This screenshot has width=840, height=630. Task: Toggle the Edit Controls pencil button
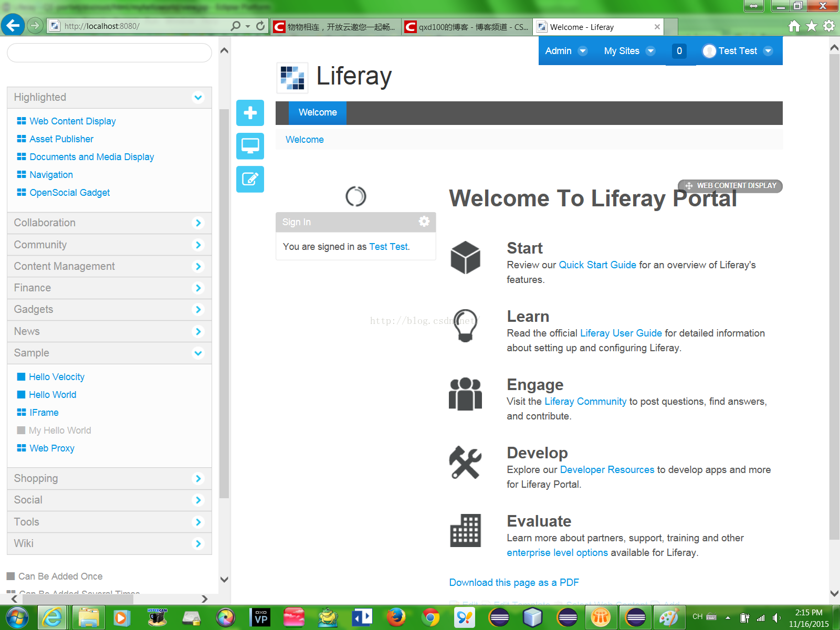(250, 179)
